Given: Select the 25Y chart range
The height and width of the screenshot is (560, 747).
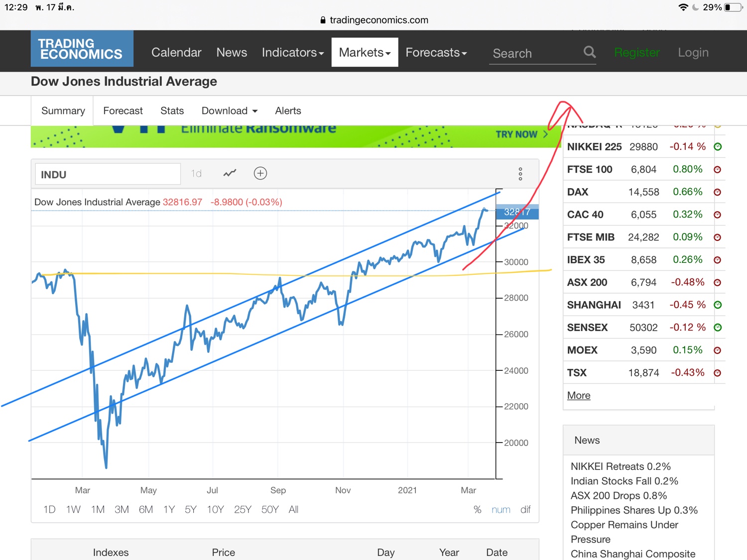Looking at the screenshot, I should 243,509.
